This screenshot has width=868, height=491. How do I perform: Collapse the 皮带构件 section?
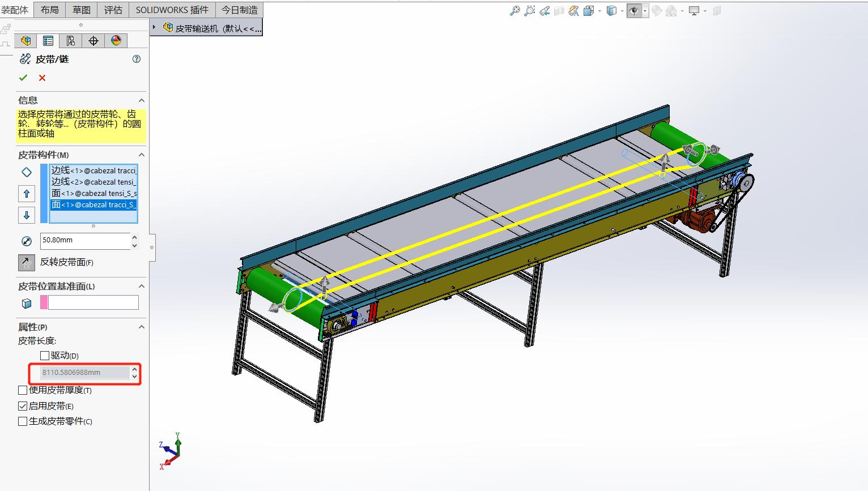tap(142, 155)
